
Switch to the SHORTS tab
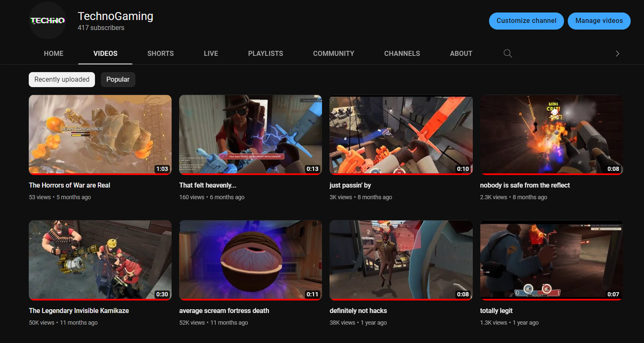(160, 53)
